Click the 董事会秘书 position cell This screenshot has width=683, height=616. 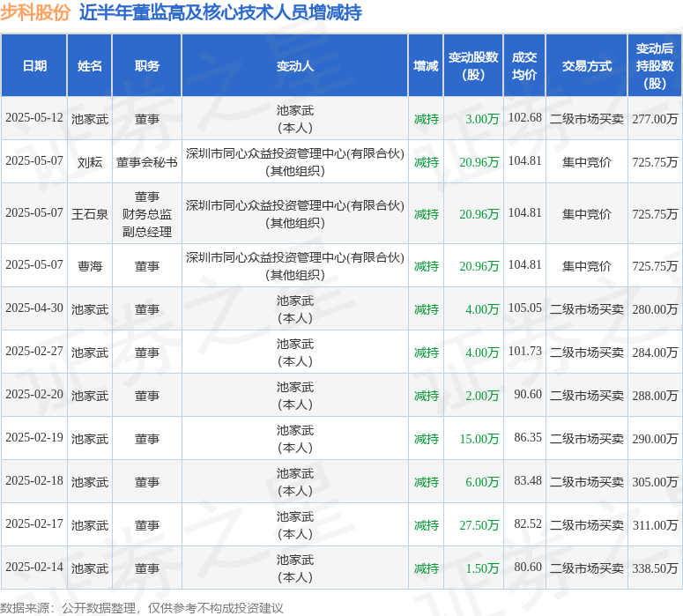147,162
